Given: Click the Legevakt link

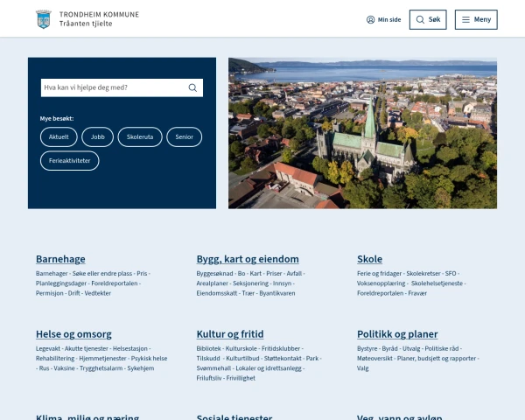Looking at the screenshot, I should click(48, 348).
